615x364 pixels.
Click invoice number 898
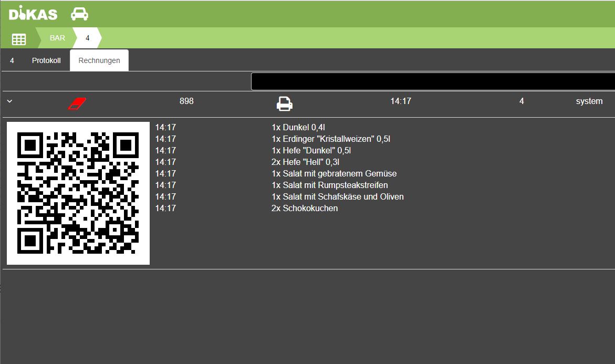(x=186, y=101)
